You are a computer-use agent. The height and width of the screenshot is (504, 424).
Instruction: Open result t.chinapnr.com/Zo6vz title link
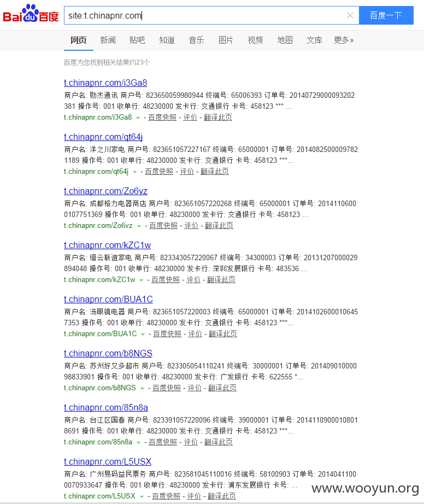pos(105,191)
